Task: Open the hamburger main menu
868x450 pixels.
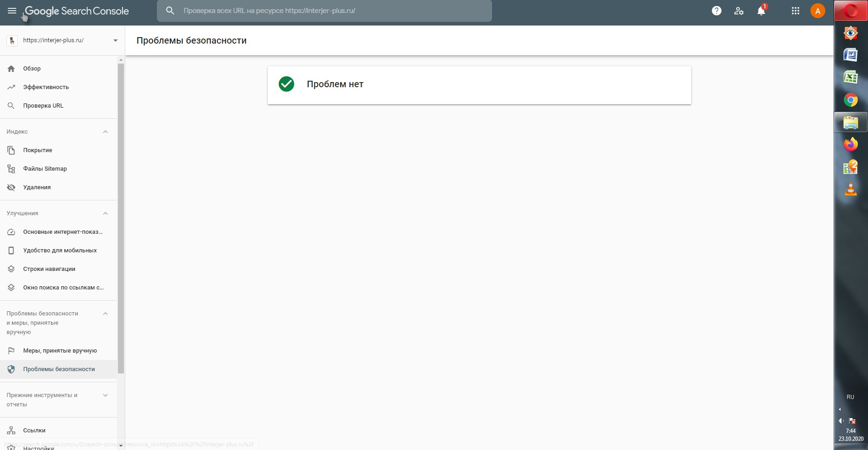Action: click(x=12, y=11)
